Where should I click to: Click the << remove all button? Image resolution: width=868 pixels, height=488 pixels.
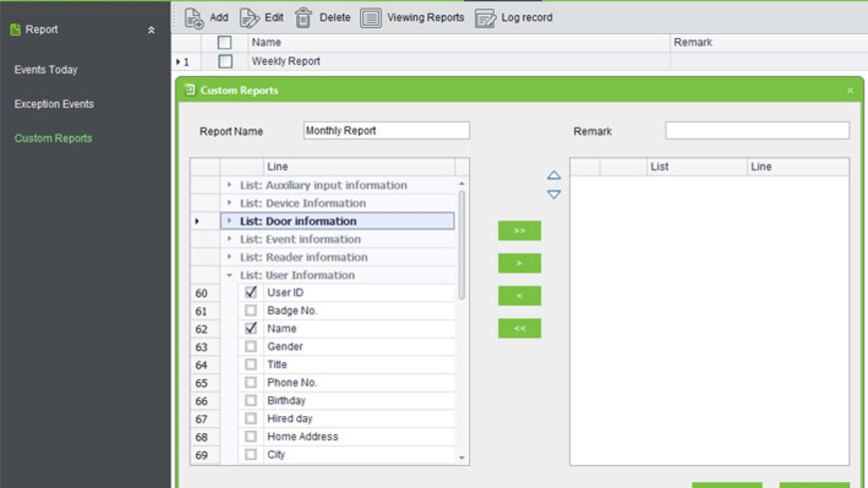[x=519, y=328]
